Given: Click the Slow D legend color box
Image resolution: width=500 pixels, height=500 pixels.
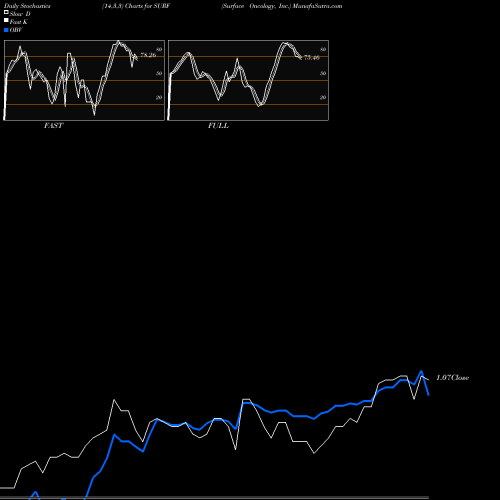Looking at the screenshot, I should (x=6, y=12).
